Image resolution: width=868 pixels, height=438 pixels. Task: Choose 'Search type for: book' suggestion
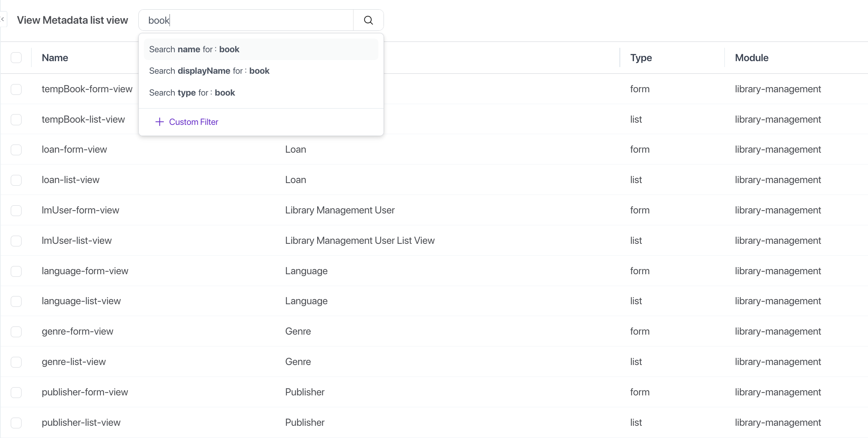click(x=192, y=93)
